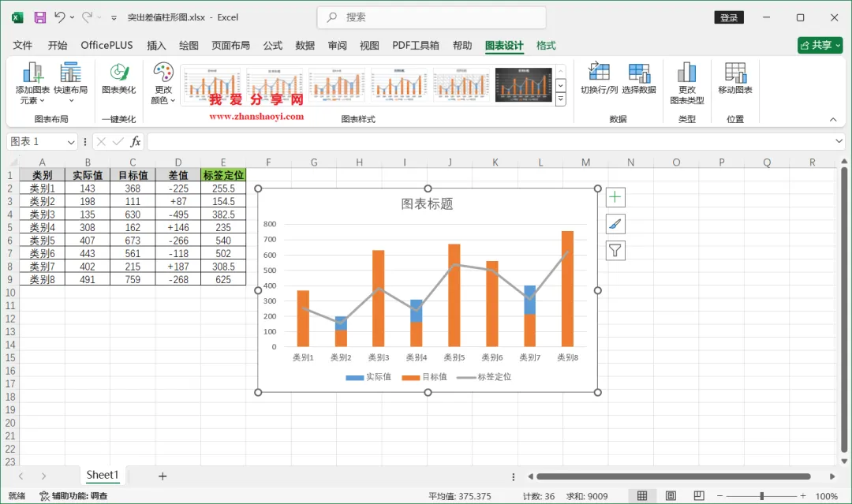852x504 pixels.
Task: Click Switch Row/Column (切换行/列)
Action: (x=599, y=78)
